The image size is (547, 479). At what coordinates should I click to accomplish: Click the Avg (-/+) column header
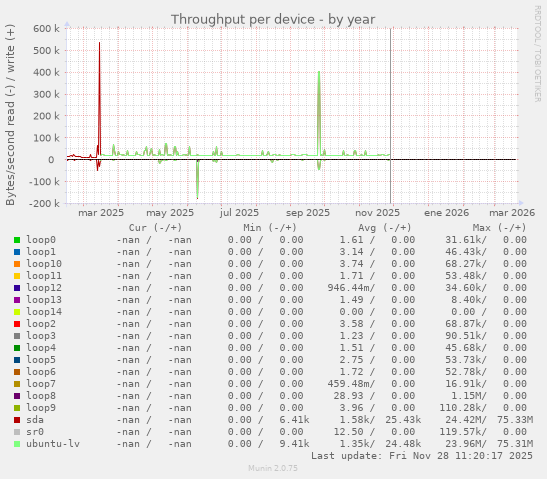385,228
